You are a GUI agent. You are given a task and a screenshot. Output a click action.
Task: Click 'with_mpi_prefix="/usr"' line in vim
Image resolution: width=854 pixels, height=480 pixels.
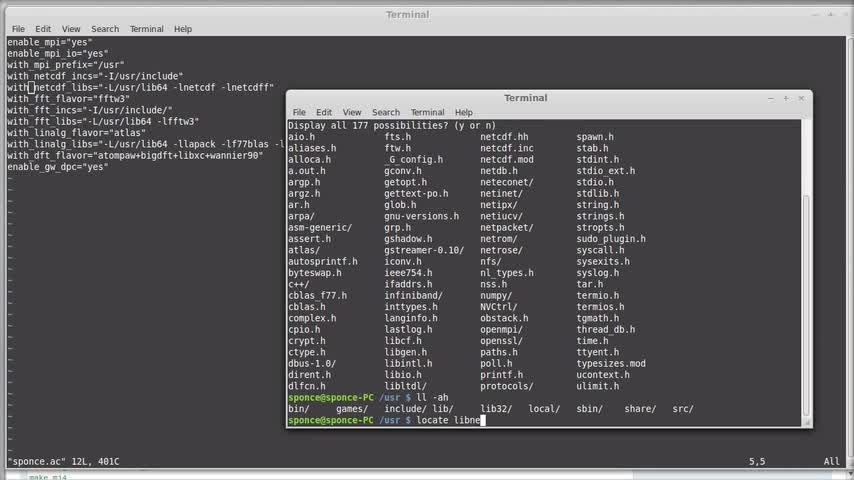(x=66, y=65)
